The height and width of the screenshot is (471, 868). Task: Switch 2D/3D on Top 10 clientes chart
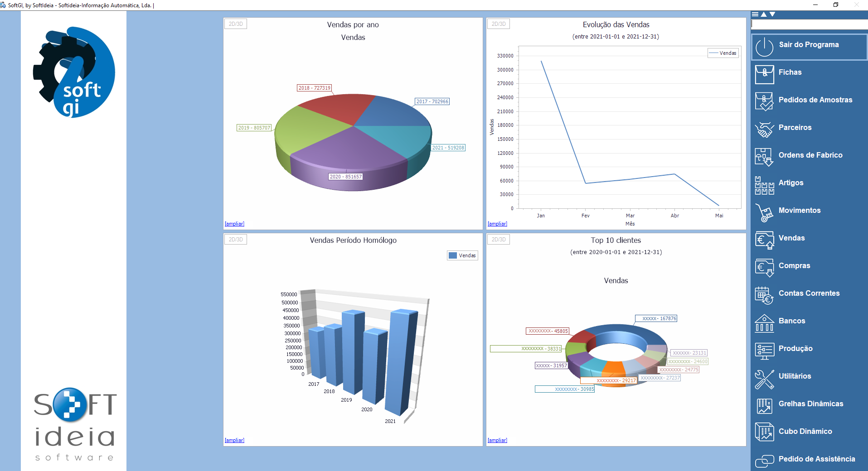499,240
